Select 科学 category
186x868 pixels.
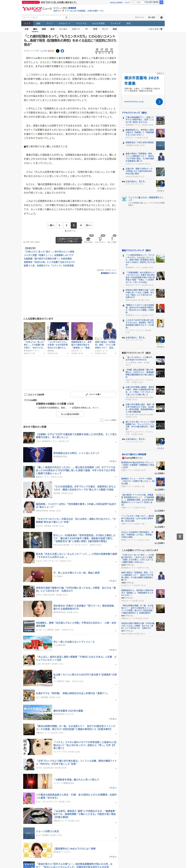[95, 29]
